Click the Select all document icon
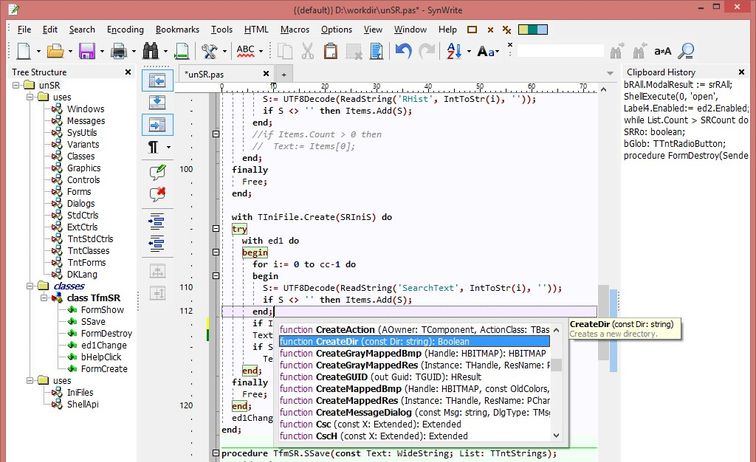This screenshot has width=756, height=462. tap(377, 51)
